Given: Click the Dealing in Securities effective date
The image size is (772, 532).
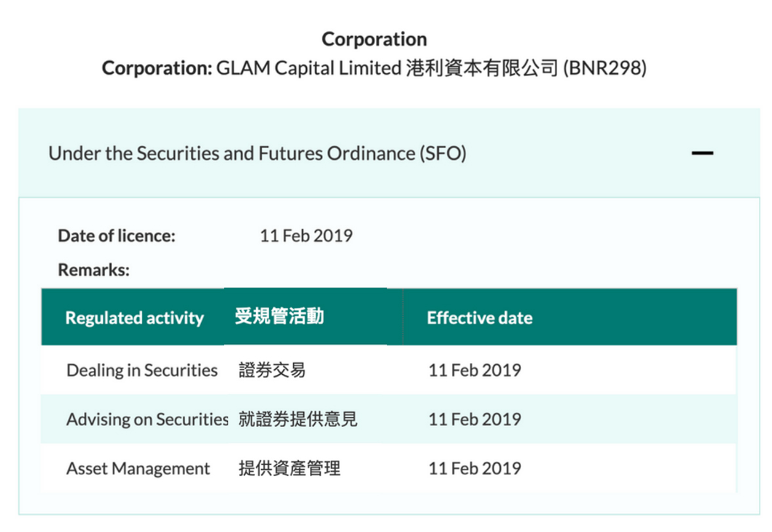Looking at the screenshot, I should click(474, 370).
